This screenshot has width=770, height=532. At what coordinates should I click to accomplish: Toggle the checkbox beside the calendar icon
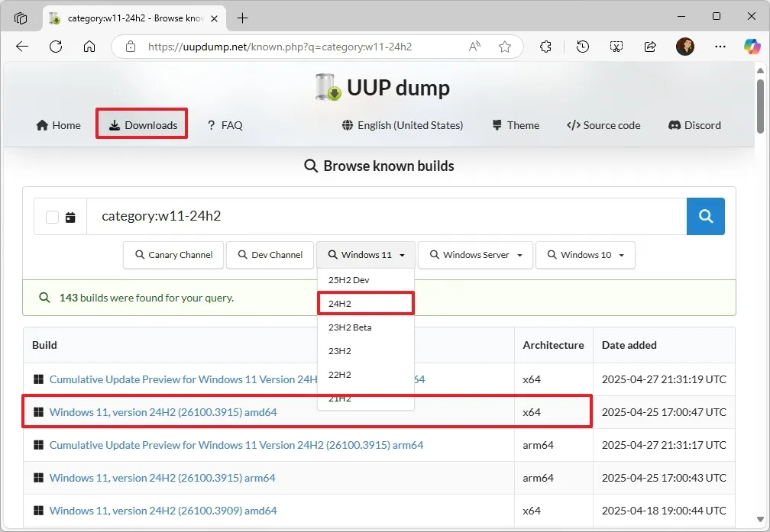tap(52, 217)
